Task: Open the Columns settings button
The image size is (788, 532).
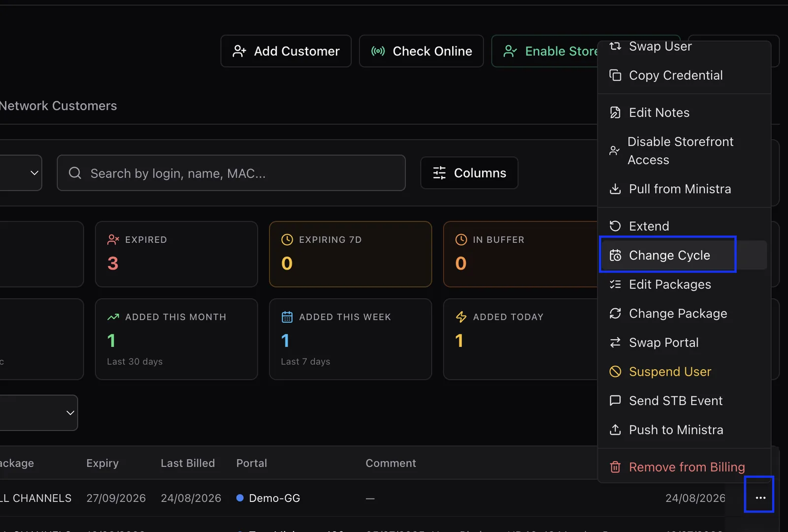Action: [469, 173]
